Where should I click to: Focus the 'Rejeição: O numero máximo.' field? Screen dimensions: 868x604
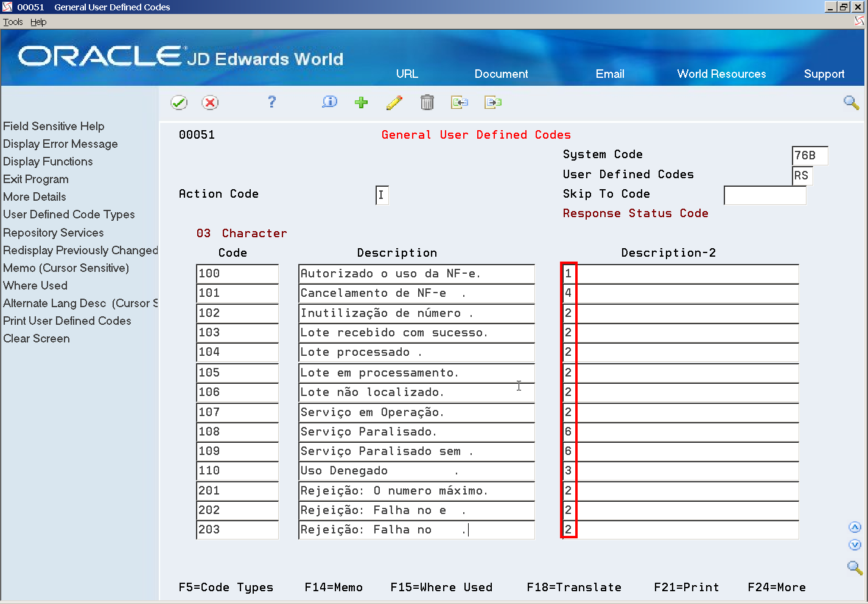tap(416, 491)
